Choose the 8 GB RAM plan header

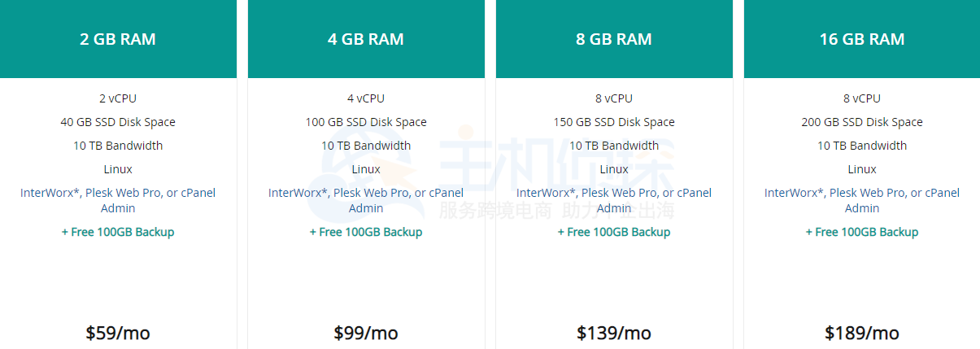614,39
